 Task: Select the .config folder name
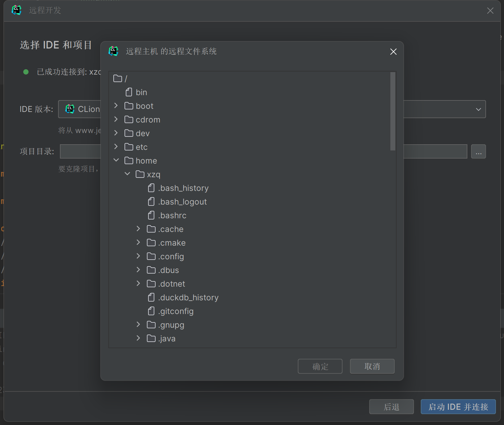pyautogui.click(x=171, y=256)
